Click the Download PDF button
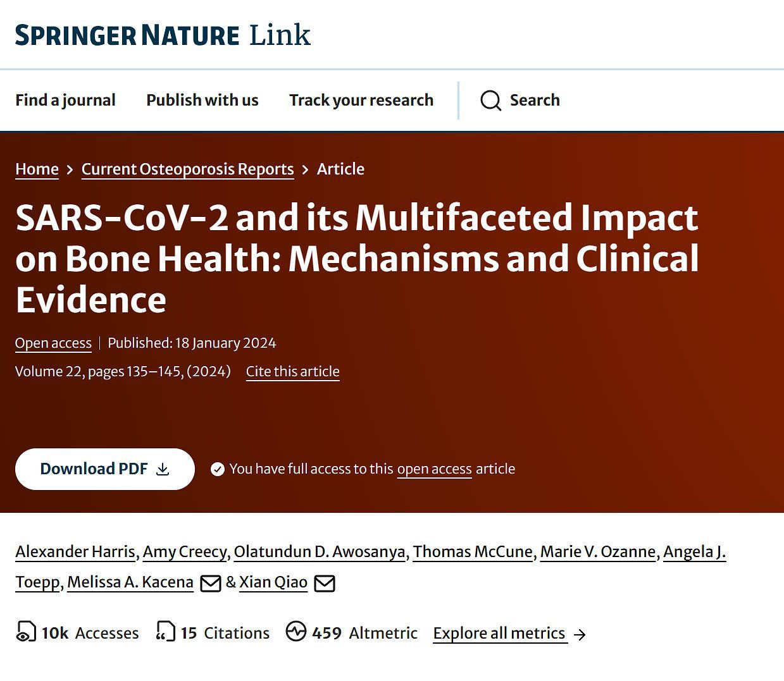The image size is (784, 681). pyautogui.click(x=105, y=469)
